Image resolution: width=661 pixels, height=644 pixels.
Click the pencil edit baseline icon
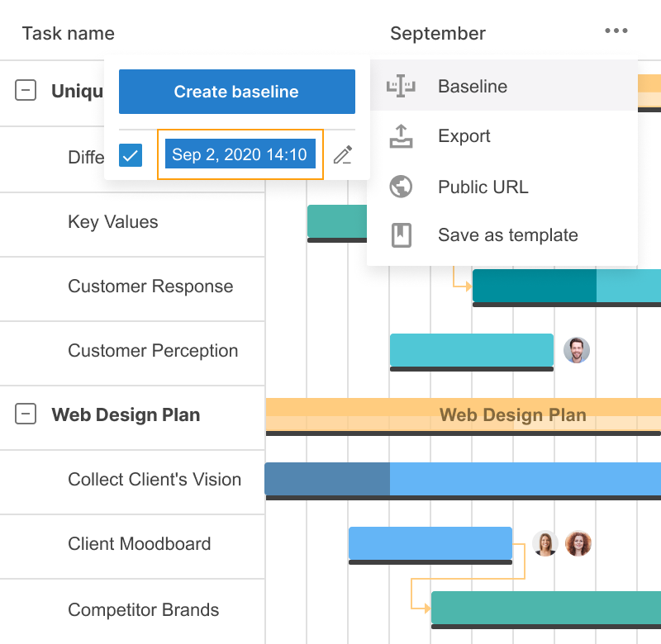point(343,154)
